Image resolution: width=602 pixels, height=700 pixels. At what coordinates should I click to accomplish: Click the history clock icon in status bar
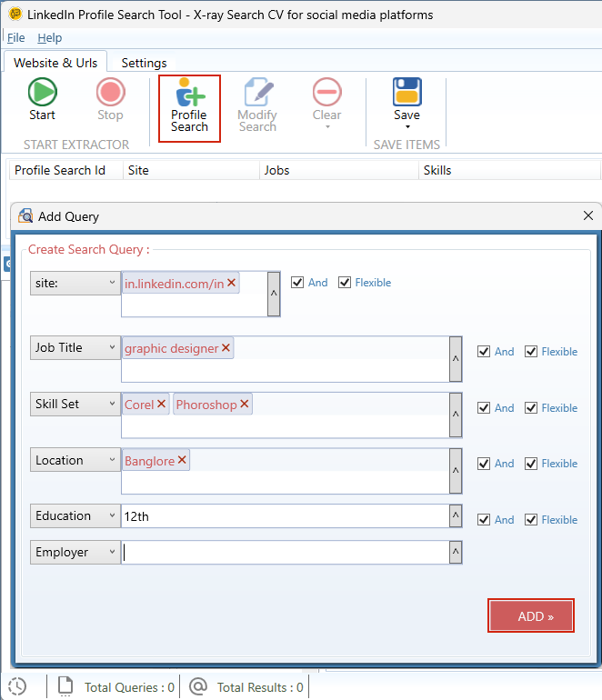pyautogui.click(x=17, y=686)
